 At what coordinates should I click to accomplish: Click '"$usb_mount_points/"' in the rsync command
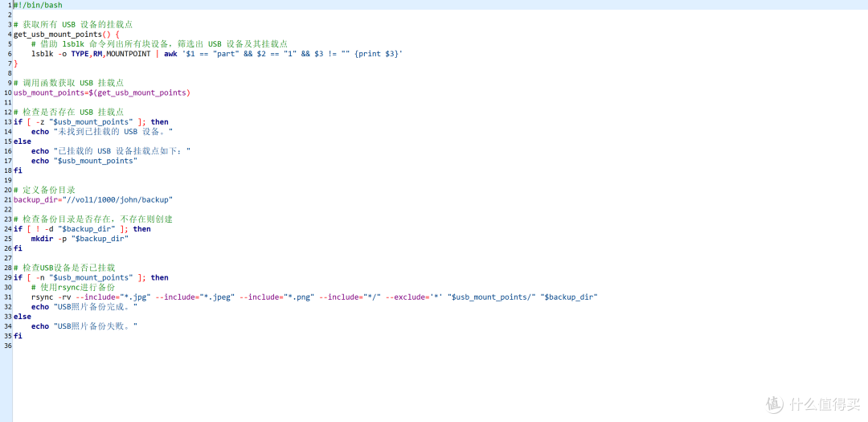[x=492, y=297]
